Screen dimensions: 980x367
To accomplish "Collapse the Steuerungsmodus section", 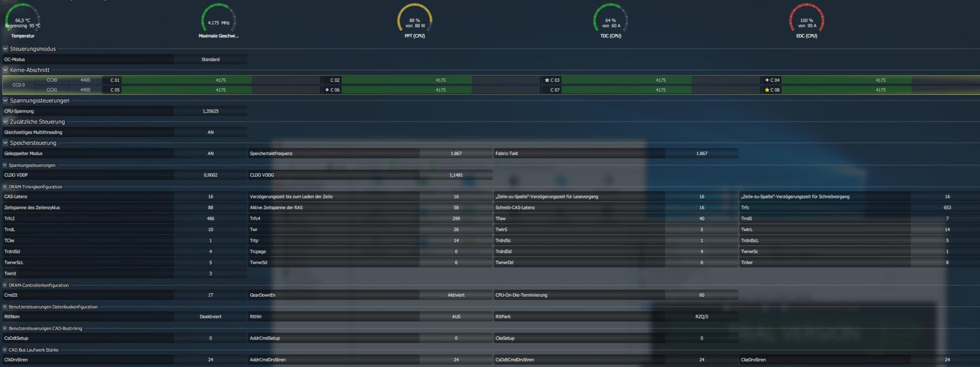I will [x=5, y=49].
